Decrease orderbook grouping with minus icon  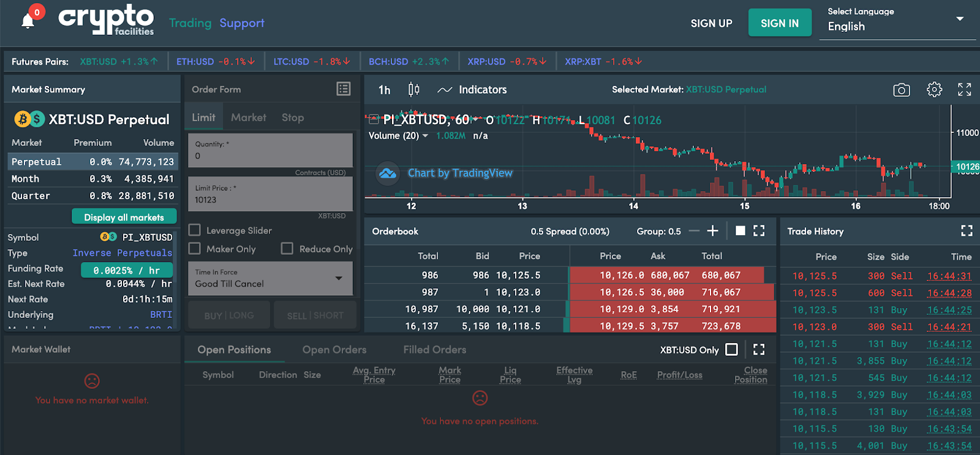(694, 231)
